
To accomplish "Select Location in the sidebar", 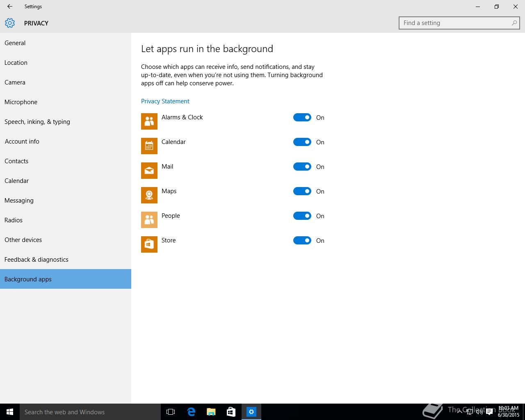I will (66, 63).
